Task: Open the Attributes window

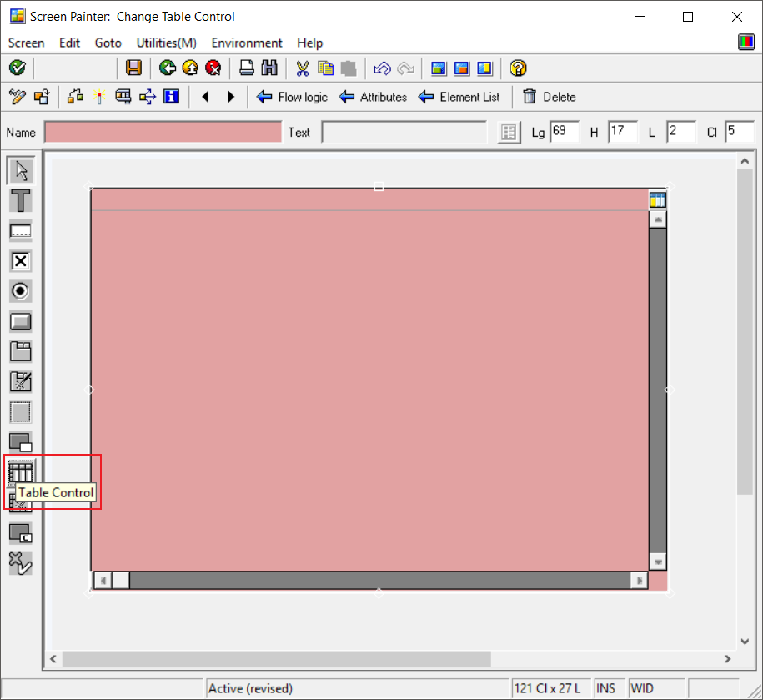Action: (x=373, y=97)
